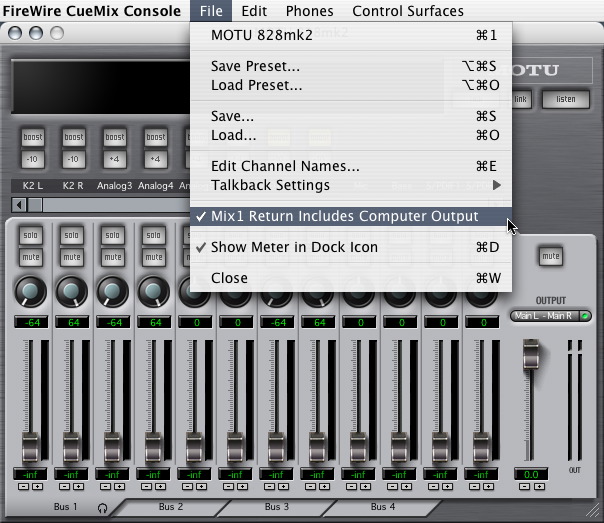Mute the K2 L channel
The height and width of the screenshot is (523, 604).
(x=31, y=257)
